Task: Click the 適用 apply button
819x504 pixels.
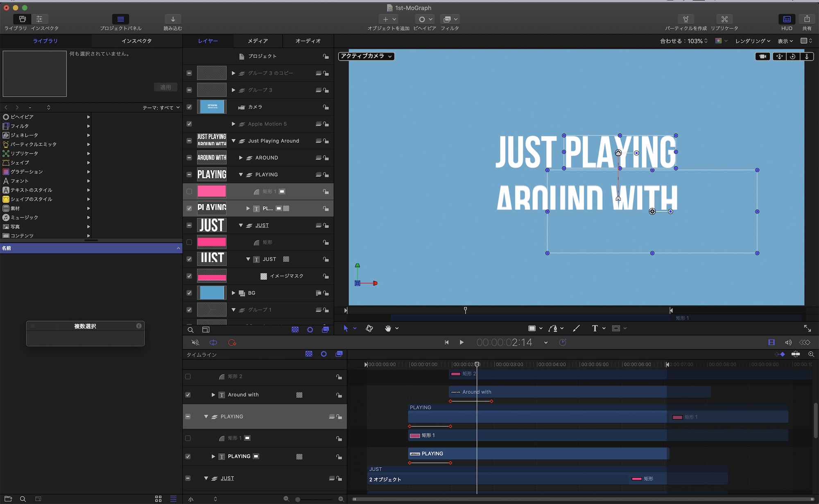Action: [165, 87]
